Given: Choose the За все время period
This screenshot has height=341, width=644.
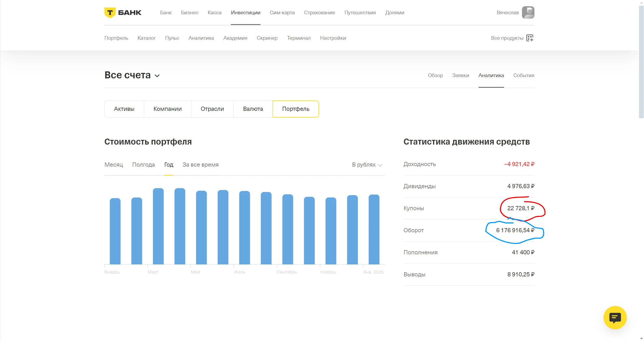Looking at the screenshot, I should coord(200,165).
